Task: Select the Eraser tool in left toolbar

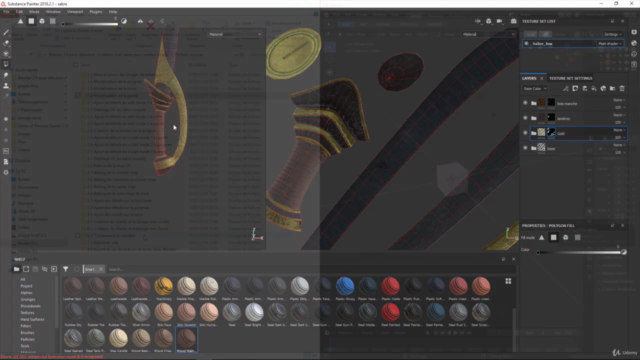Action: coord(6,43)
